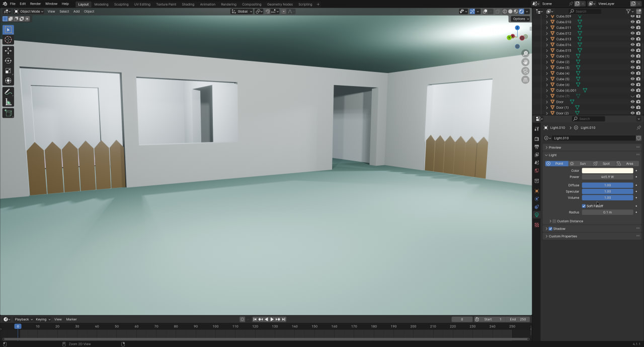
Task: Expand the Custom Properties panel
Action: [x=562, y=236]
